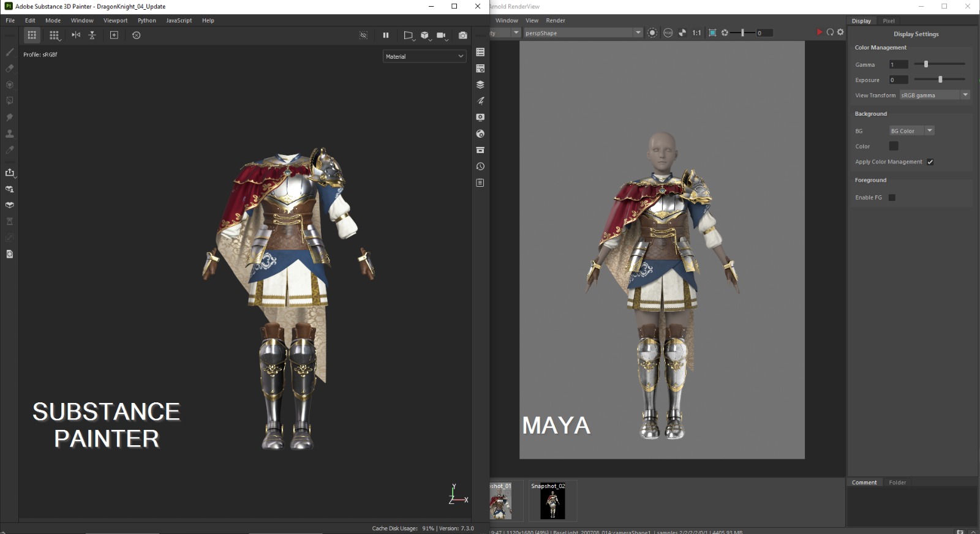The width and height of the screenshot is (980, 534).
Task: Open the Mode menu
Action: (53, 20)
